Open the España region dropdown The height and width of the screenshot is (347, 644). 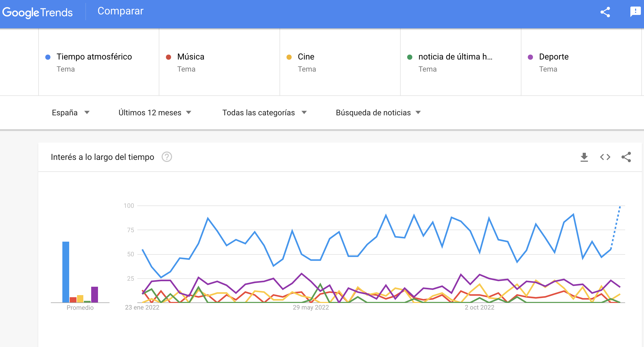click(70, 113)
